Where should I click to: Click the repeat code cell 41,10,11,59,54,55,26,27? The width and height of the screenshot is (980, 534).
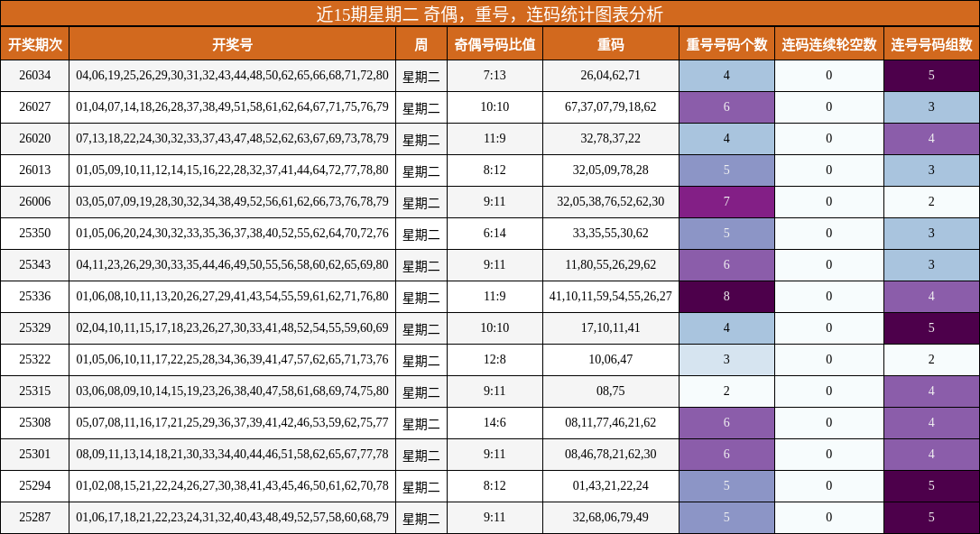pos(610,297)
